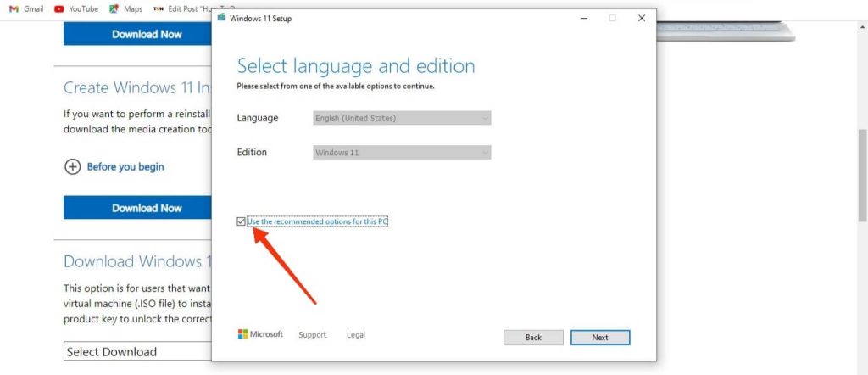Screen dimensions: 868x375
Task: Toggle Use the recommended options checkbox
Action: coord(241,221)
